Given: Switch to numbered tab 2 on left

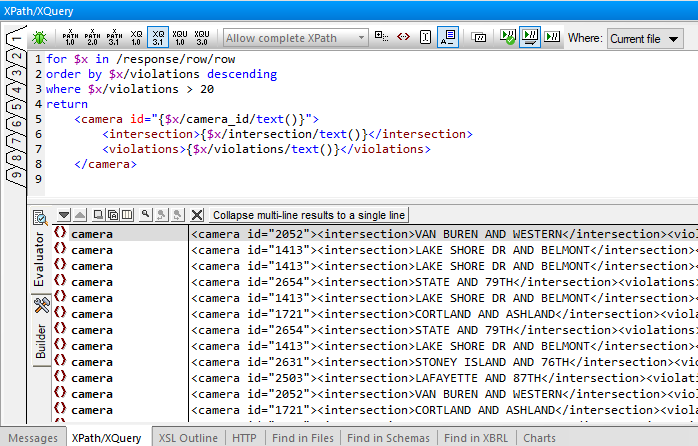Looking at the screenshot, I should [16, 55].
